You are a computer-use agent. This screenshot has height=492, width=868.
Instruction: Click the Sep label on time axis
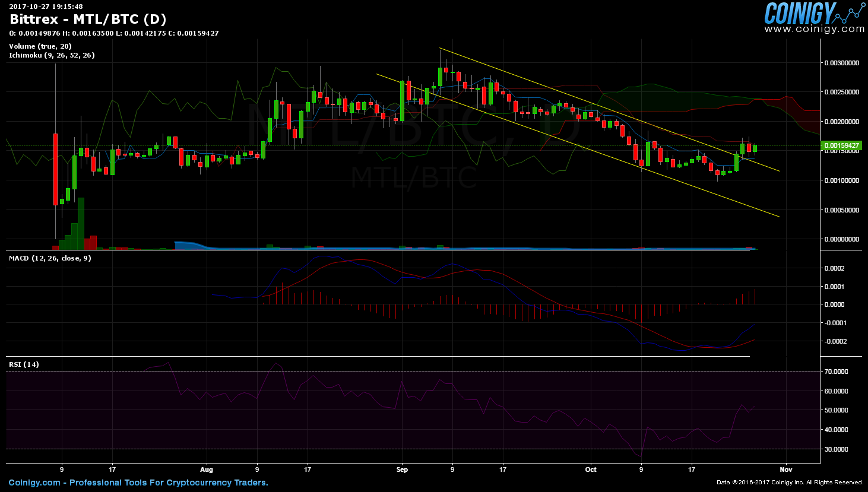(x=402, y=469)
